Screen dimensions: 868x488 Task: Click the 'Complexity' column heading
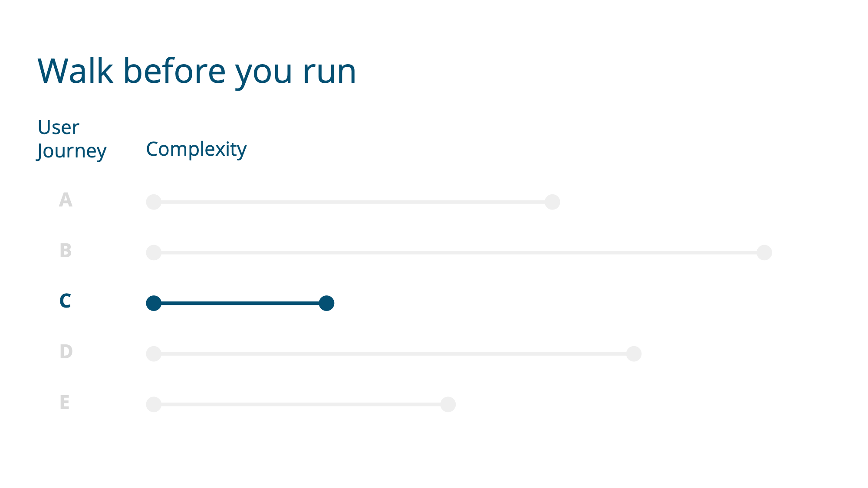(196, 150)
